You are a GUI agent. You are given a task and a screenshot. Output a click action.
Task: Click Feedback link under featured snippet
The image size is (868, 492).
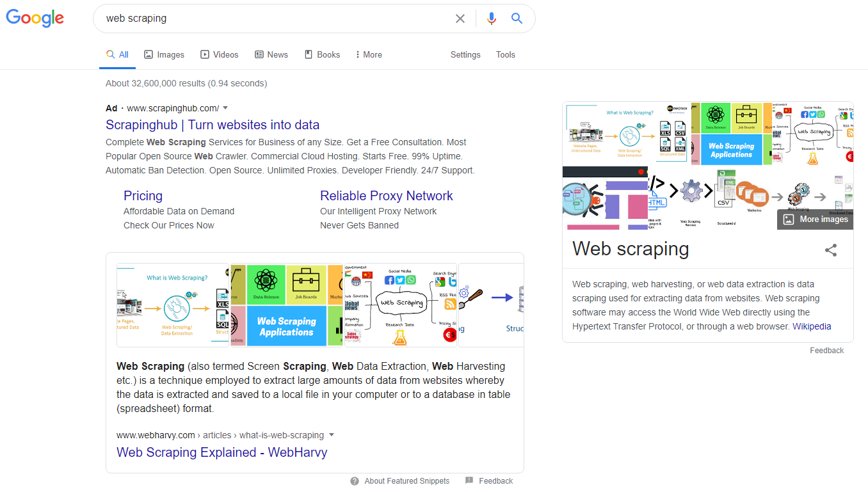[496, 481]
